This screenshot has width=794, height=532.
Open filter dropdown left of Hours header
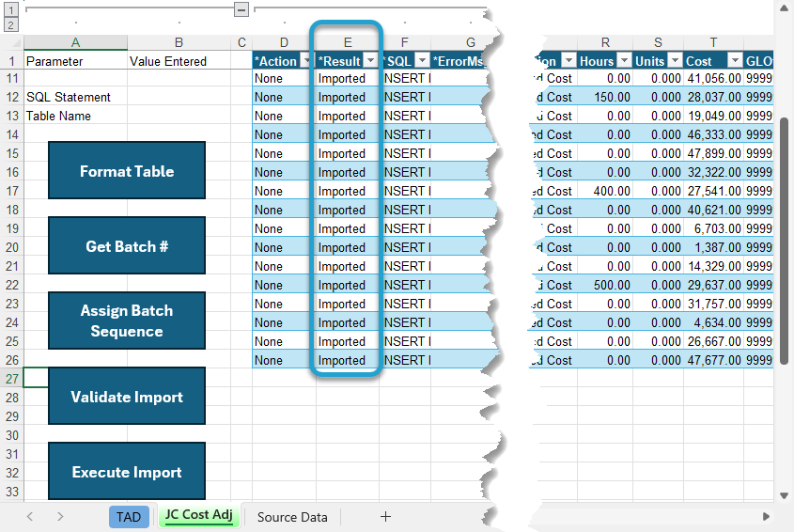tap(569, 61)
